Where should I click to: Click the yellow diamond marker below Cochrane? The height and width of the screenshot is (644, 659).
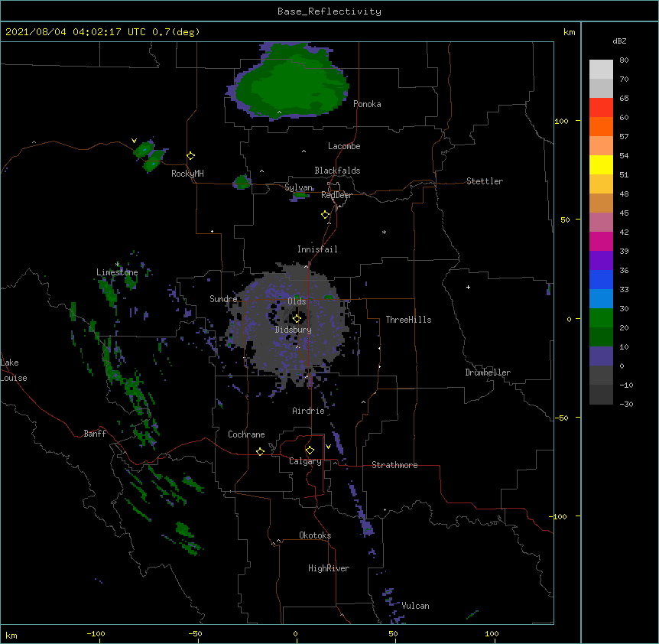coord(260,451)
